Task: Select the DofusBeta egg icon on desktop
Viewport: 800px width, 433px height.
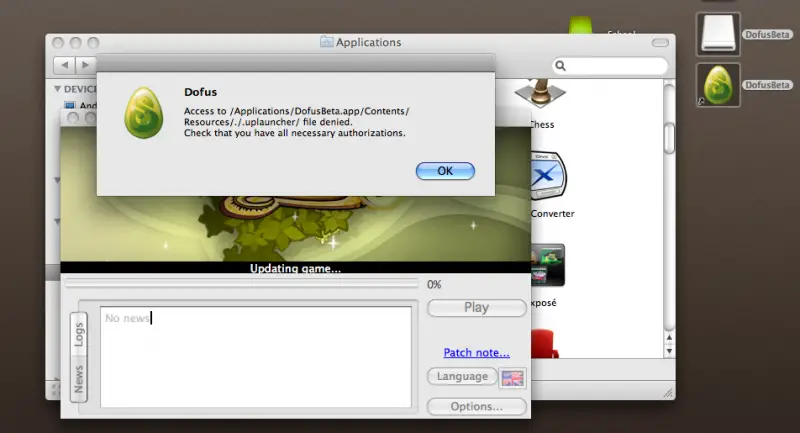Action: 718,85
